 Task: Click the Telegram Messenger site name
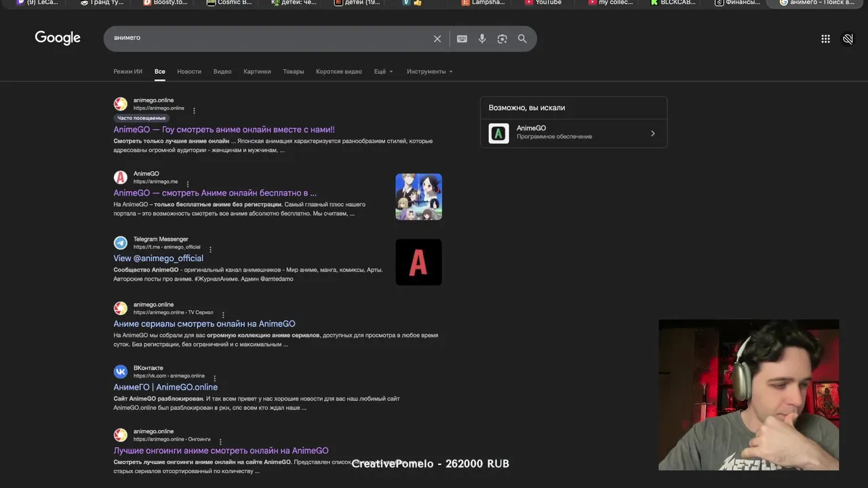click(x=161, y=239)
